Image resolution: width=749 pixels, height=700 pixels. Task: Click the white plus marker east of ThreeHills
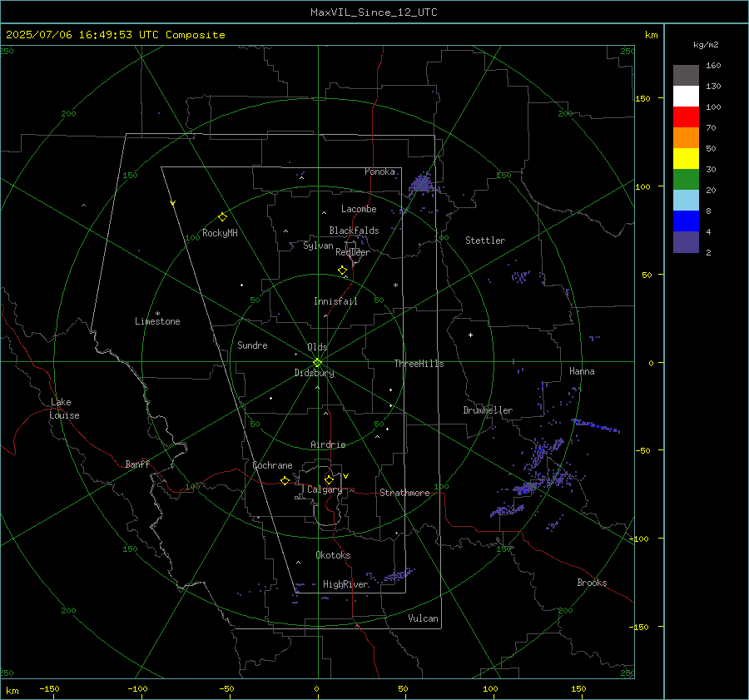[x=470, y=335]
